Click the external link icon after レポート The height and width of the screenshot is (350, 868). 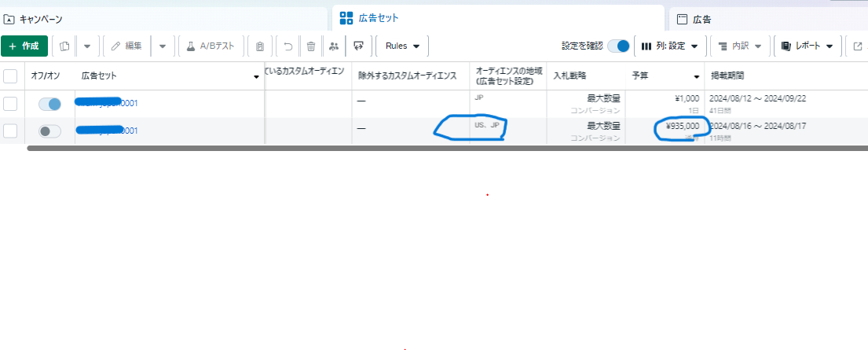pyautogui.click(x=858, y=46)
